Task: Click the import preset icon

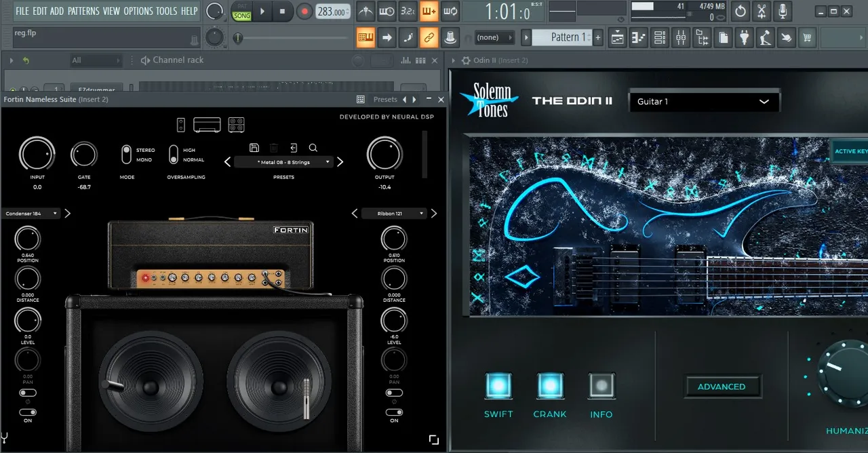Action: [x=294, y=147]
